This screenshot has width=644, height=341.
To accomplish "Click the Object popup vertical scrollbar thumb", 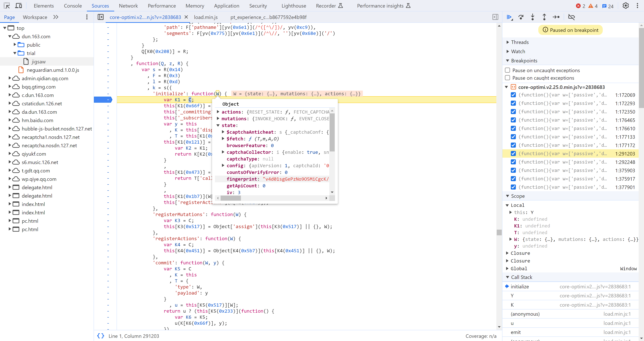I will (332, 133).
